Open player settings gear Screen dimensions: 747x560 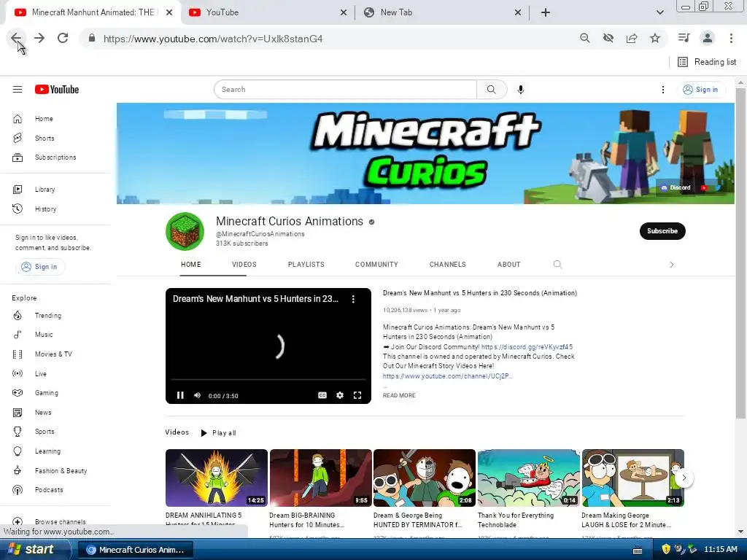[x=340, y=395]
